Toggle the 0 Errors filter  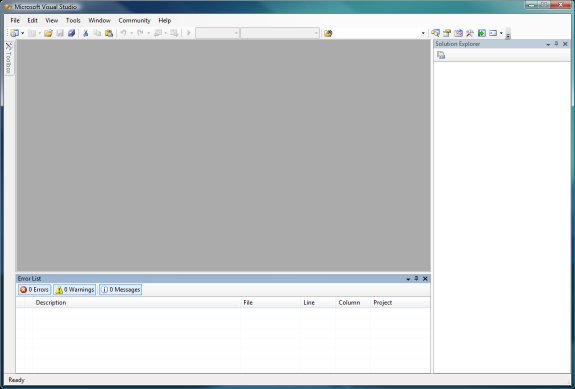pos(34,290)
